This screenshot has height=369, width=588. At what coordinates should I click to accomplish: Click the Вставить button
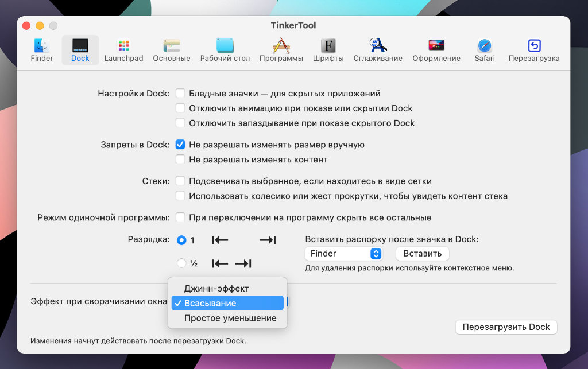(x=422, y=254)
